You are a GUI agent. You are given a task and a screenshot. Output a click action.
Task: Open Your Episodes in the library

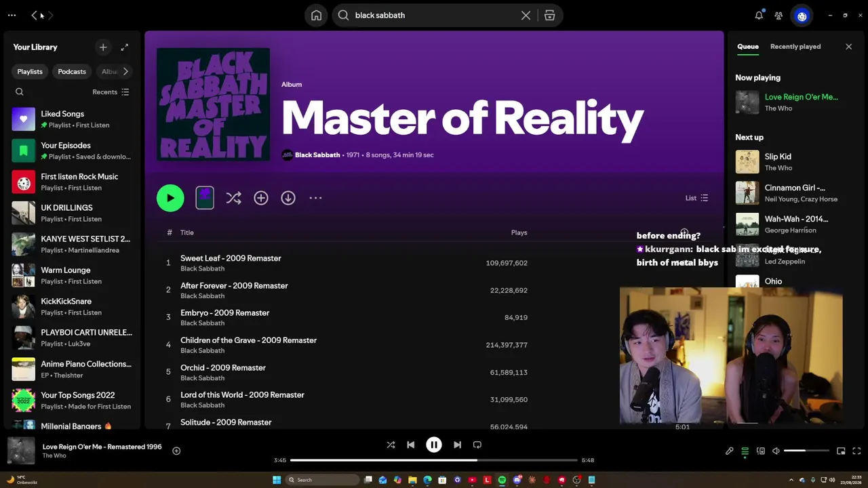[x=72, y=150]
